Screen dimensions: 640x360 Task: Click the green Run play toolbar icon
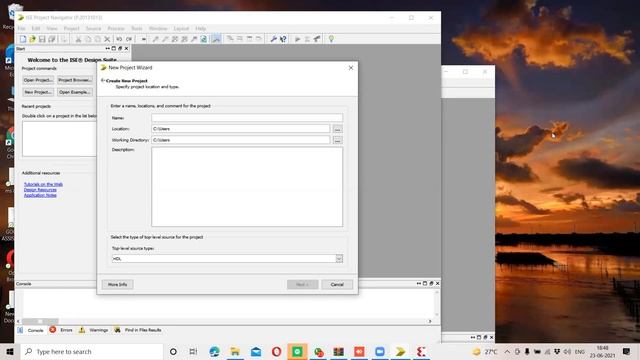point(298,39)
